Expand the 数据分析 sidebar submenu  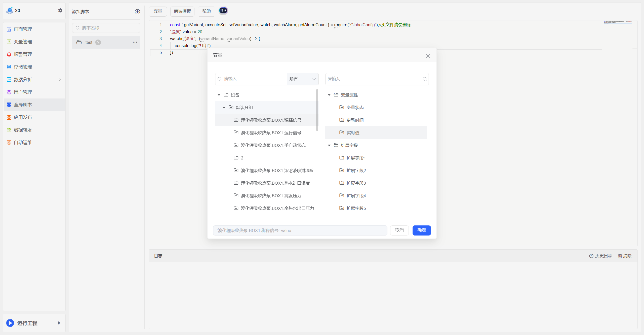(60, 80)
